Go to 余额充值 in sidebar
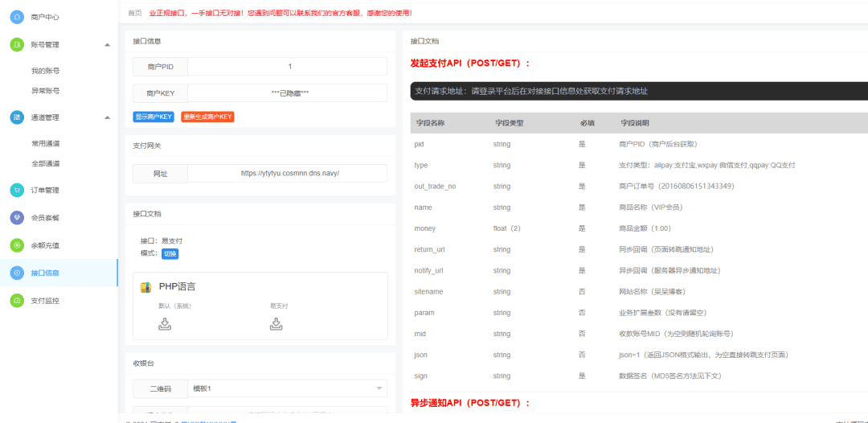 point(45,244)
